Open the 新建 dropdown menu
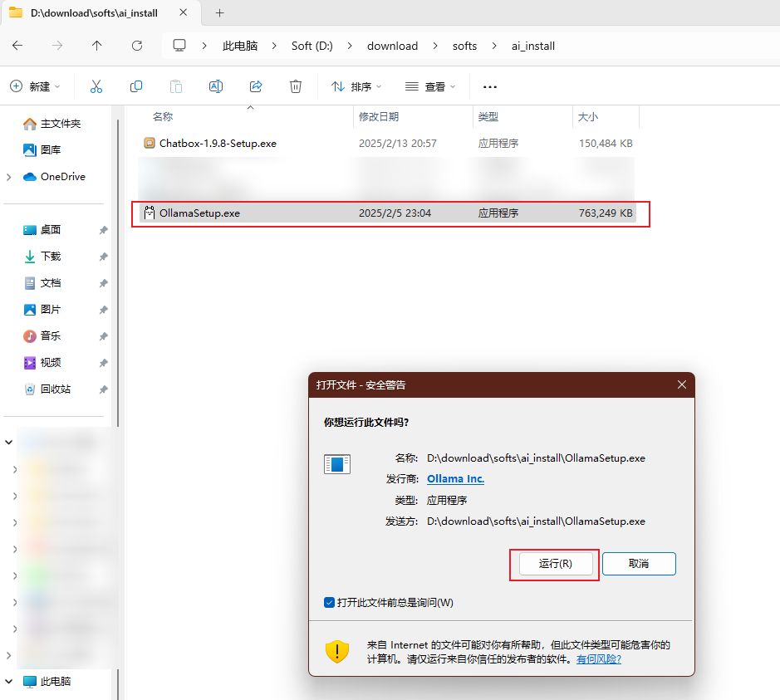The image size is (780, 700). (x=35, y=86)
